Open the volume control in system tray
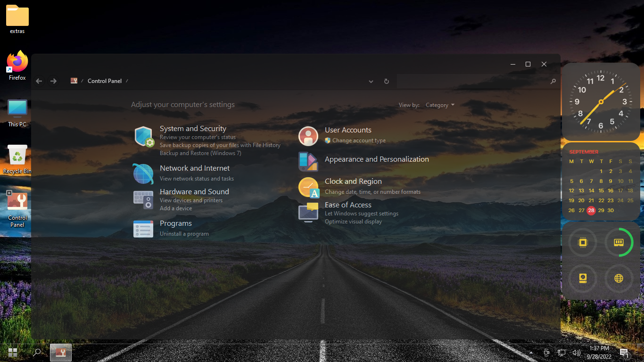This screenshot has height=362, width=644. tap(576, 353)
